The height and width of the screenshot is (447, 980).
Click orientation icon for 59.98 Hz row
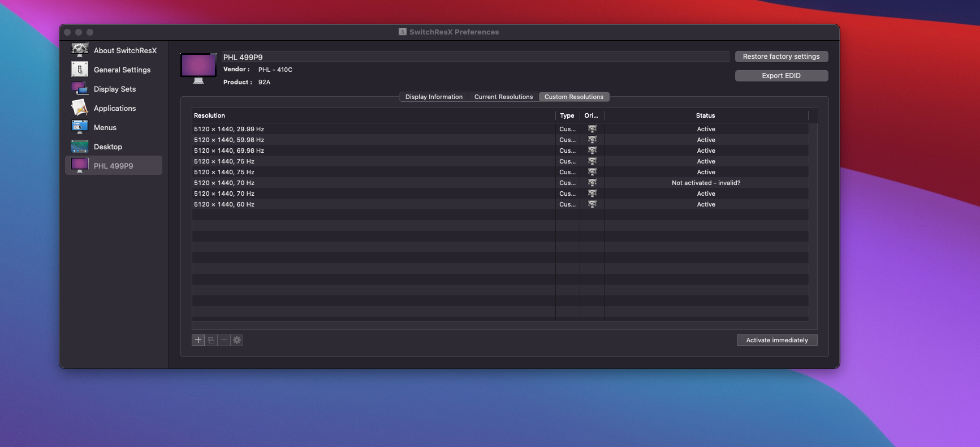point(592,140)
